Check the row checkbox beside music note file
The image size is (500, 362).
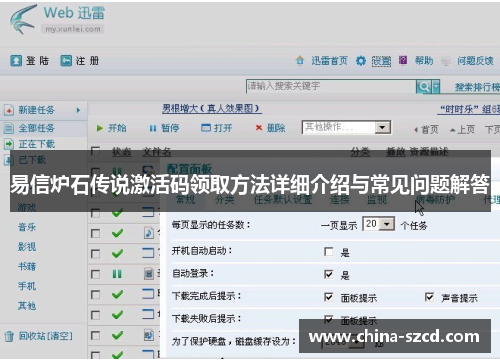tap(95, 233)
